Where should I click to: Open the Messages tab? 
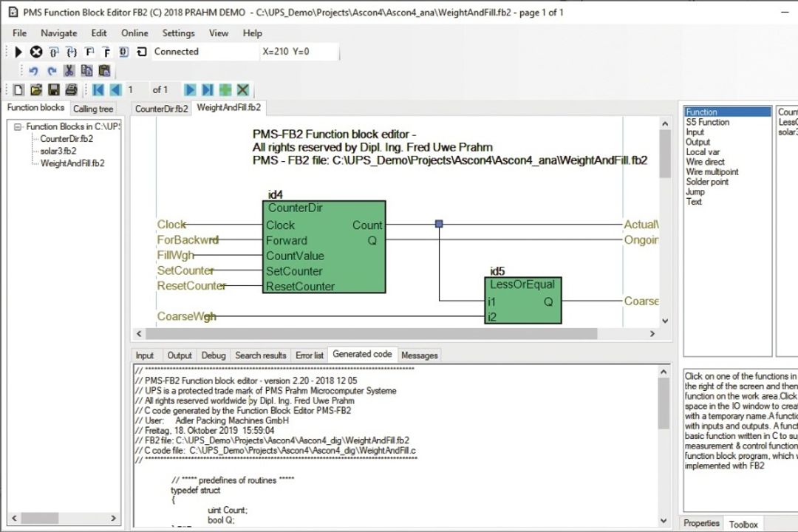coord(420,355)
